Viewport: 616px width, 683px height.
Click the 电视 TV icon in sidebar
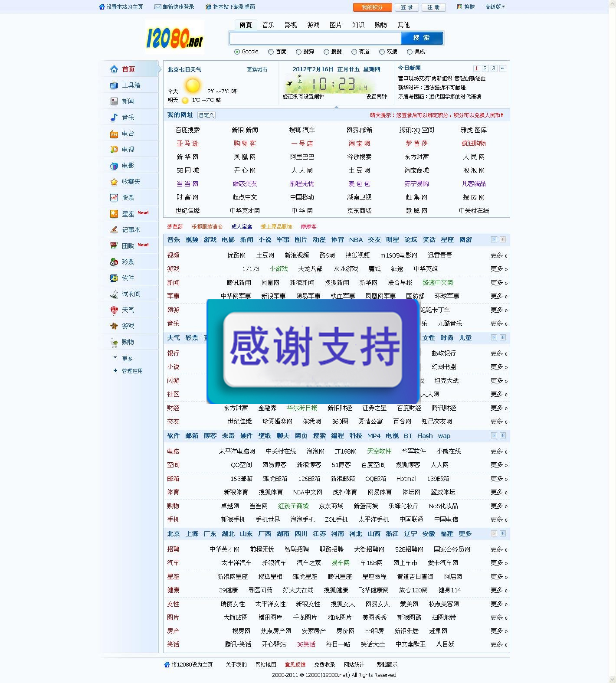point(114,150)
